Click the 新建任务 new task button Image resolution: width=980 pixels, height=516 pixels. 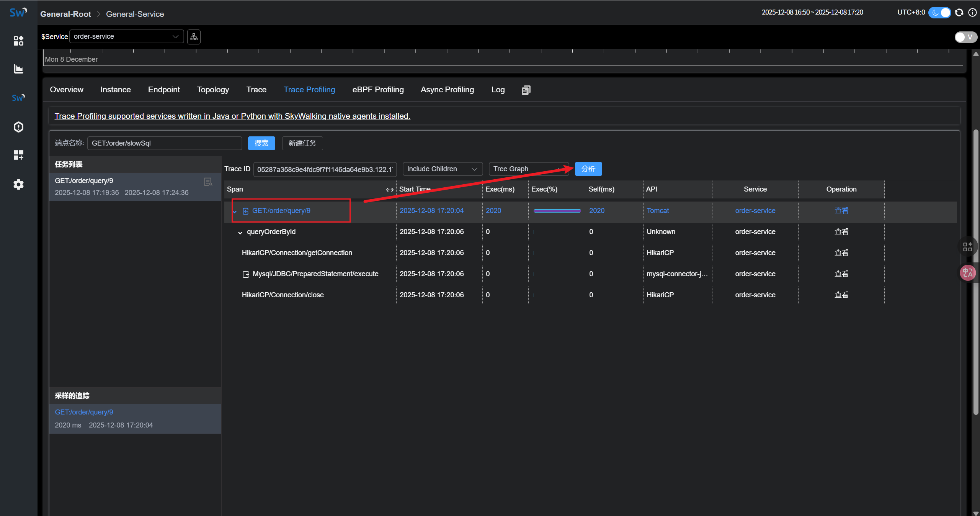tap(302, 143)
